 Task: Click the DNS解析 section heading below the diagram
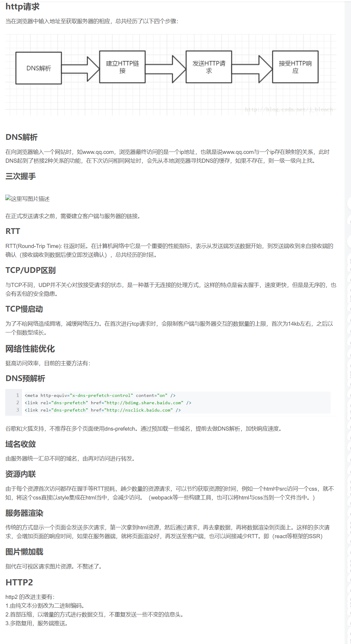(x=21, y=137)
